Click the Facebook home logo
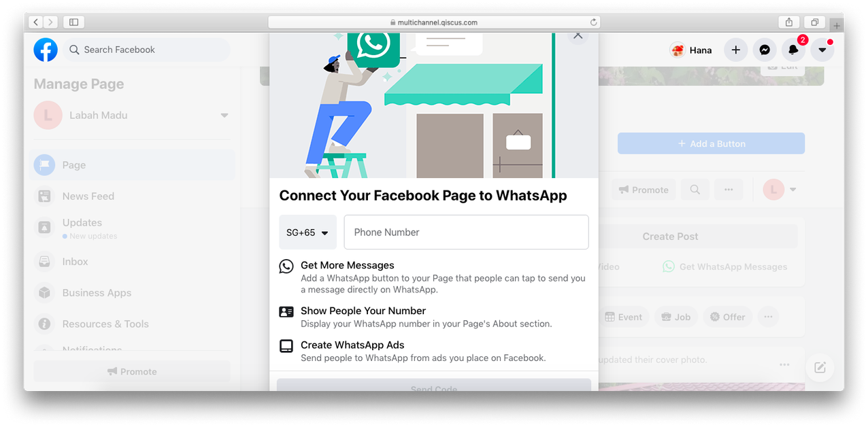Viewport: 868px width, 427px height. 45,49
